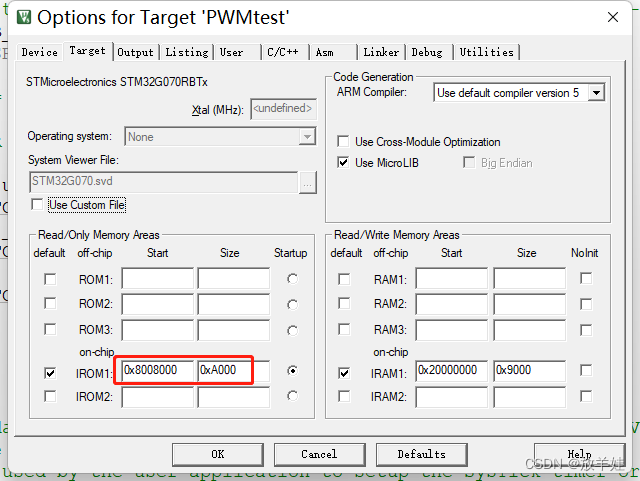Edit the IRAM1 Size value 0x9000
This screenshot has width=640, height=481.
[530, 370]
